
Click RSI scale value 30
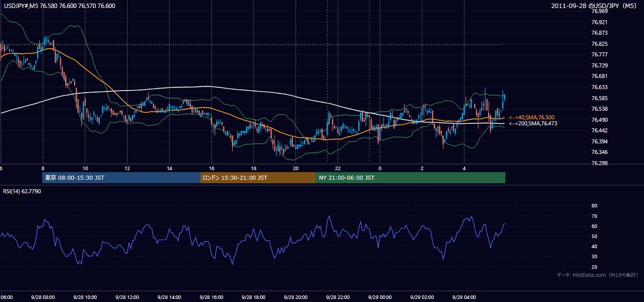coord(594,257)
